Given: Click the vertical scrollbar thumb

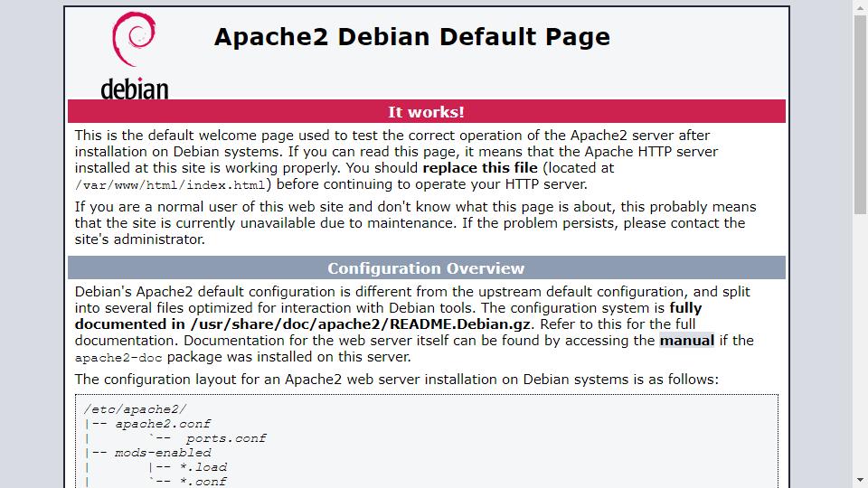Looking at the screenshot, I should point(860,115).
